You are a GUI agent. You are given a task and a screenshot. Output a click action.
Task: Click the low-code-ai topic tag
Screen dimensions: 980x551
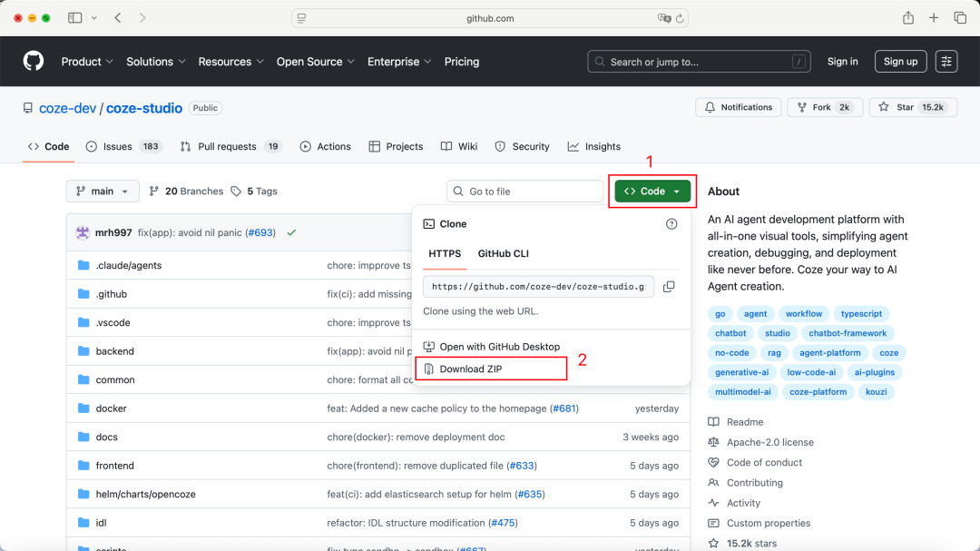tap(811, 372)
